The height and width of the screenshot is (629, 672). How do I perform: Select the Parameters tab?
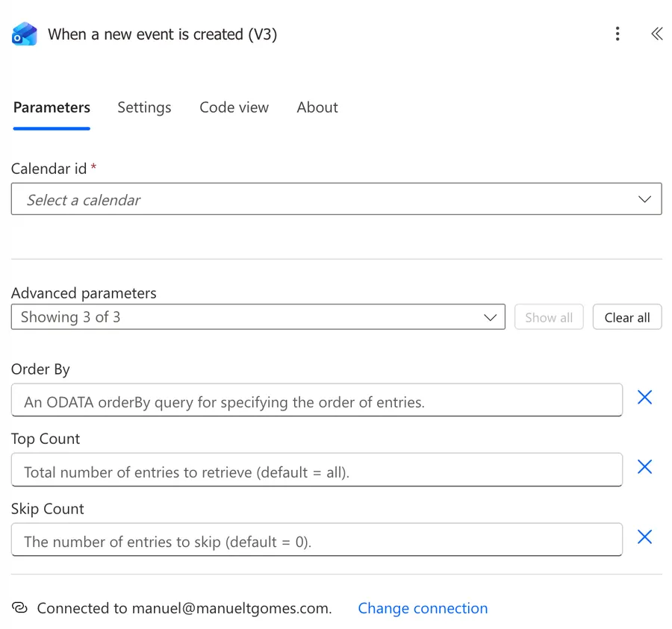[52, 107]
